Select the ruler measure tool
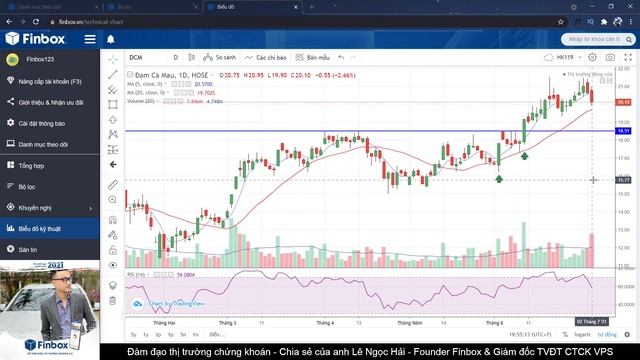The height and width of the screenshot is (360, 640). tap(113, 184)
